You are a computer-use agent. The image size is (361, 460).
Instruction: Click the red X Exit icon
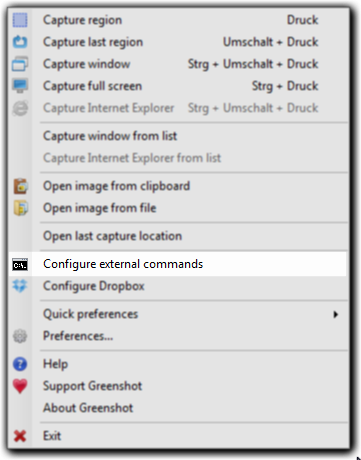20,436
